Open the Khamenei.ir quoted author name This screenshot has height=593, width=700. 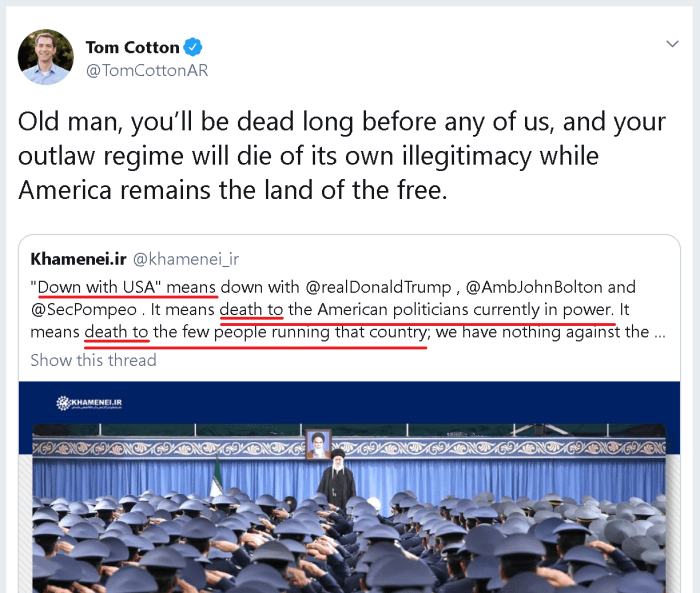click(77, 259)
